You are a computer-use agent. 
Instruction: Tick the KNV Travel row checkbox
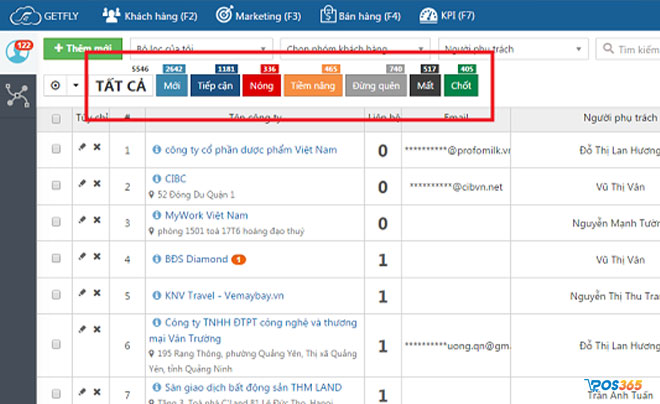coord(56,295)
